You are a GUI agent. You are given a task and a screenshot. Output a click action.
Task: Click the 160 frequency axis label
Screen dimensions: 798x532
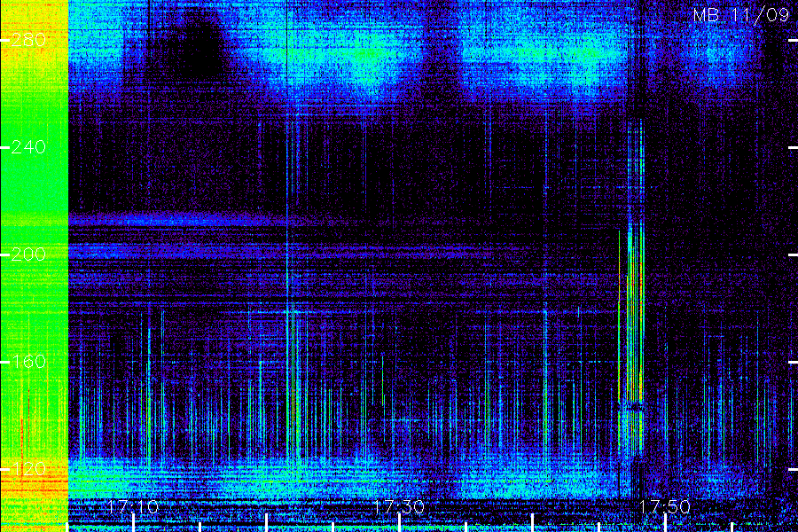point(28,362)
